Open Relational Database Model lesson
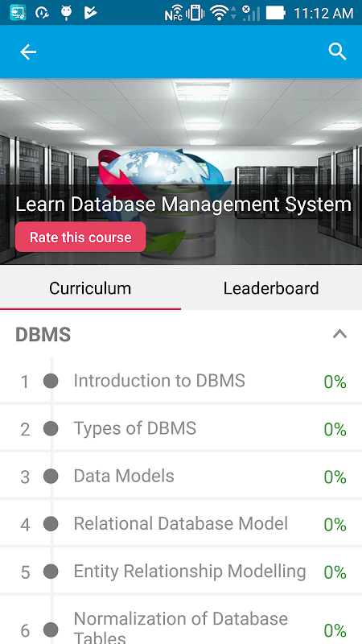Viewport: 362px width, 644px height. (181, 524)
